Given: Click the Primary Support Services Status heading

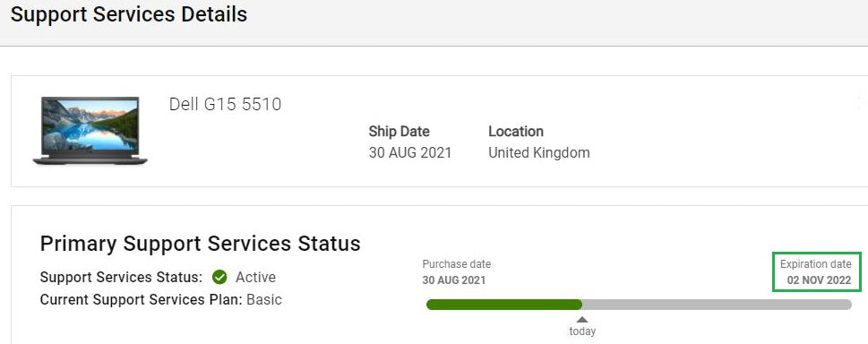Looking at the screenshot, I should coord(201,244).
